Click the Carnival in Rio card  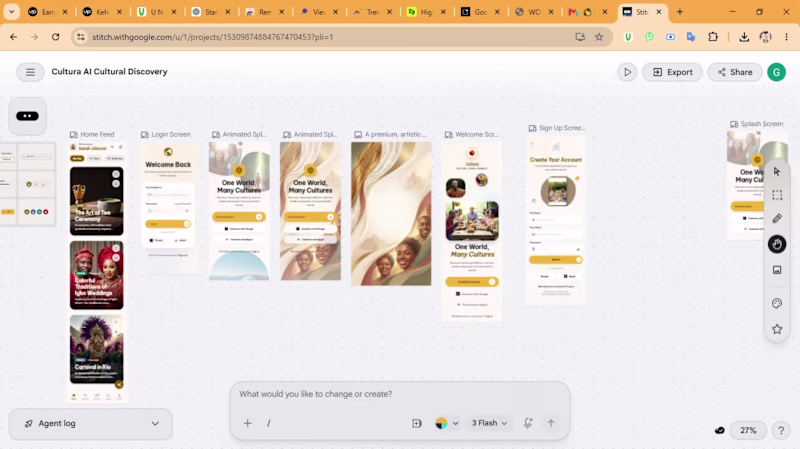96,350
